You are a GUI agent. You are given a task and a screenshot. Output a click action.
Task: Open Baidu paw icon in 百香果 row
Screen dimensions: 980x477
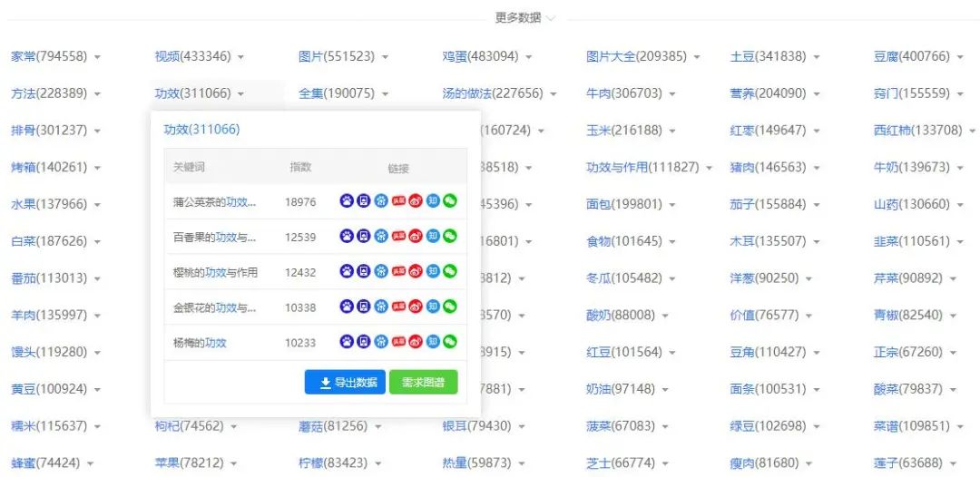pyautogui.click(x=347, y=236)
